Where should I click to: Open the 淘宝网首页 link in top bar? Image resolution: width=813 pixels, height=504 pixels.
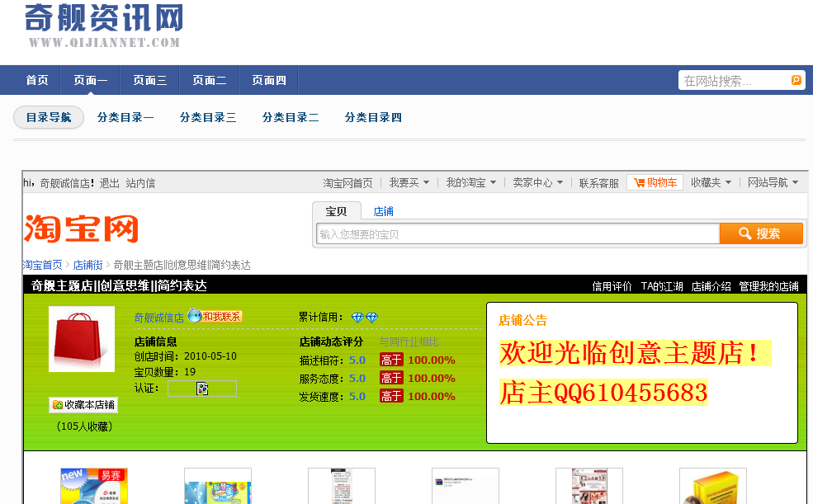click(x=347, y=183)
